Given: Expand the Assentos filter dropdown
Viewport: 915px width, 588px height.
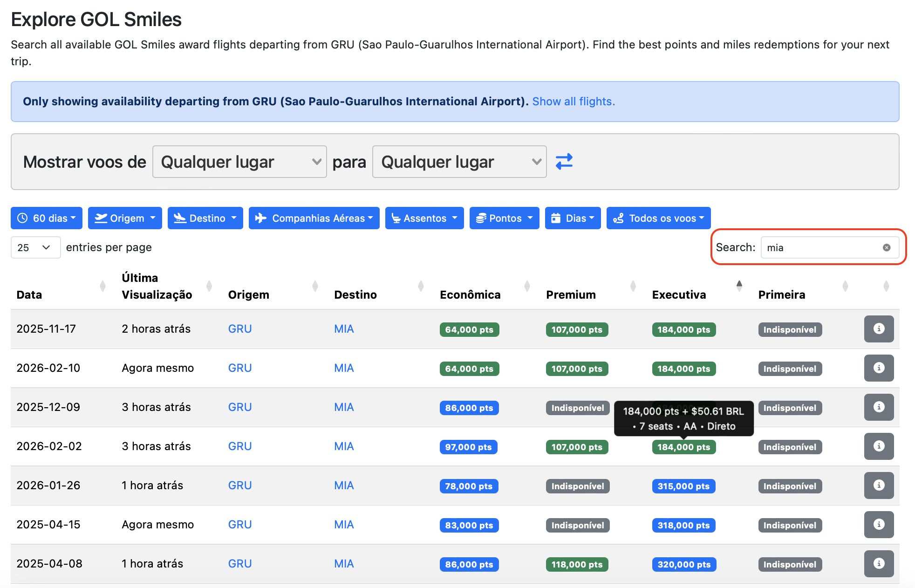Looking at the screenshot, I should pyautogui.click(x=424, y=218).
